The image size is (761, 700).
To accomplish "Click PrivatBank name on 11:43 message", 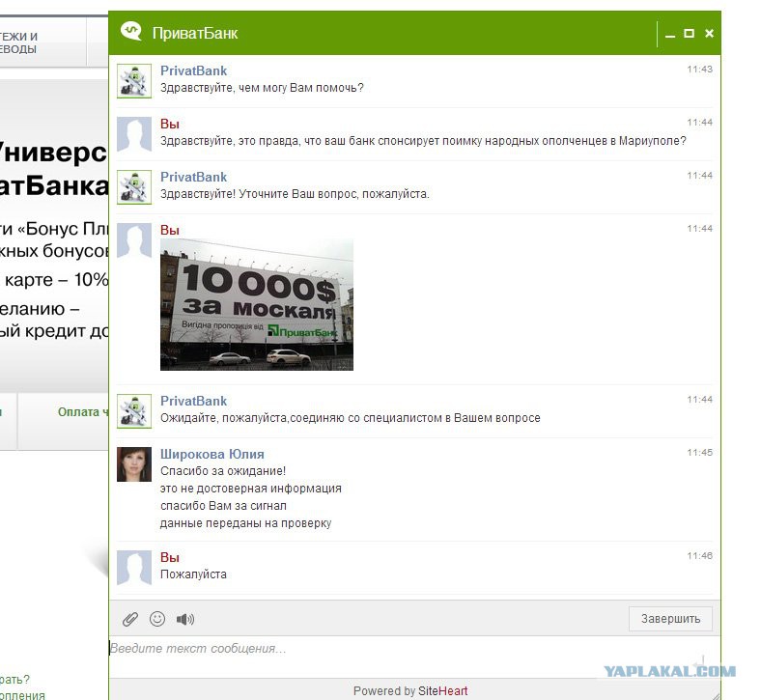I will (193, 70).
